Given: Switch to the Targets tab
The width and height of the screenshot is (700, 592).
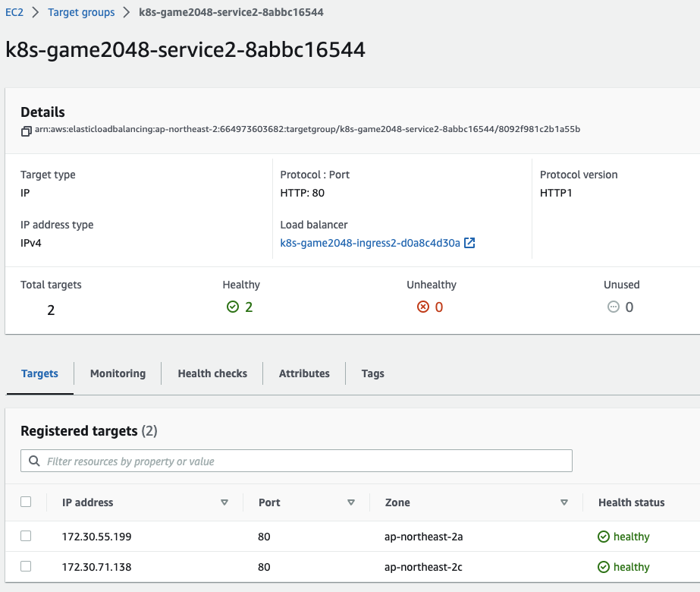Looking at the screenshot, I should (x=39, y=373).
